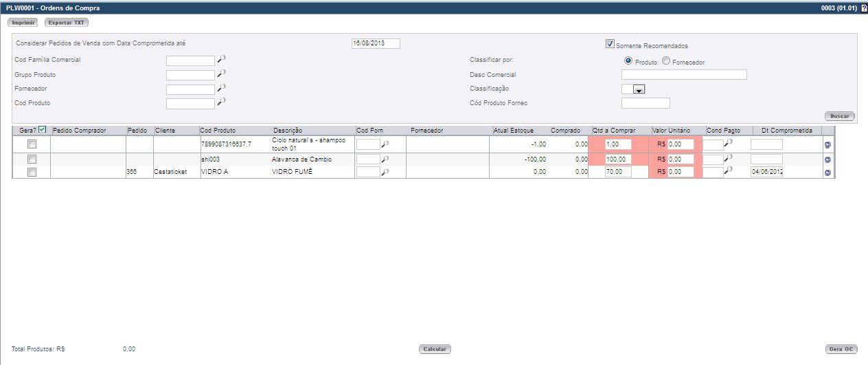Open Cond Pagto lookup in VIDRO A row
This screenshot has width=868, height=365.
tap(728, 171)
